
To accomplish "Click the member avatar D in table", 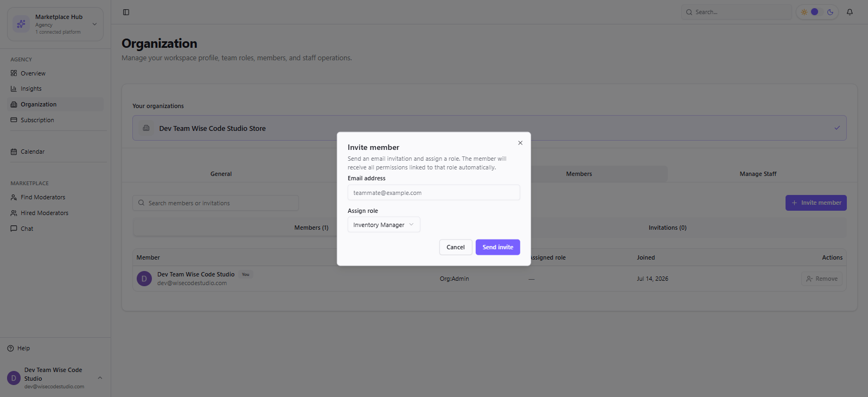I will point(144,279).
